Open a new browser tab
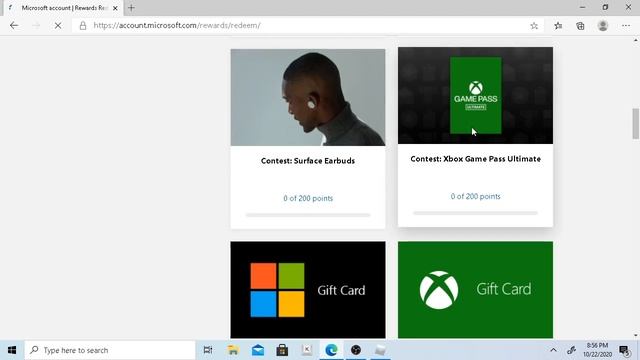The image size is (640, 360). pyautogui.click(x=131, y=8)
